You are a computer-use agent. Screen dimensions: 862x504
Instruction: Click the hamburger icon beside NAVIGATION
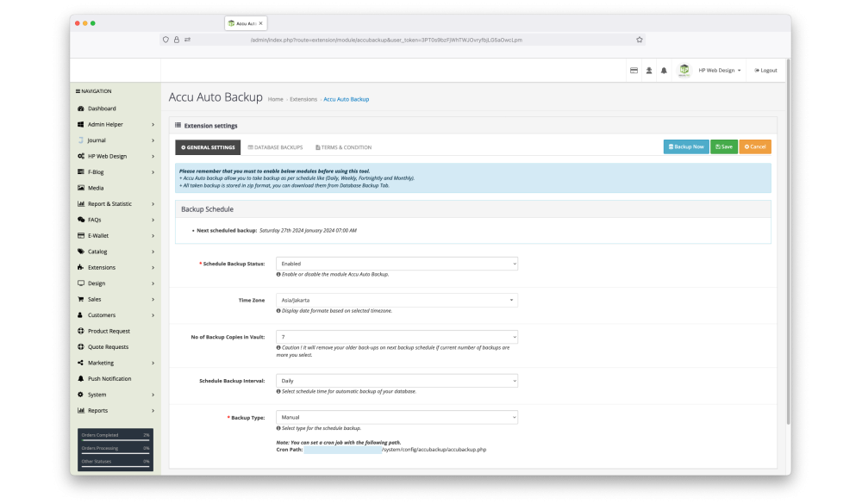coord(78,91)
